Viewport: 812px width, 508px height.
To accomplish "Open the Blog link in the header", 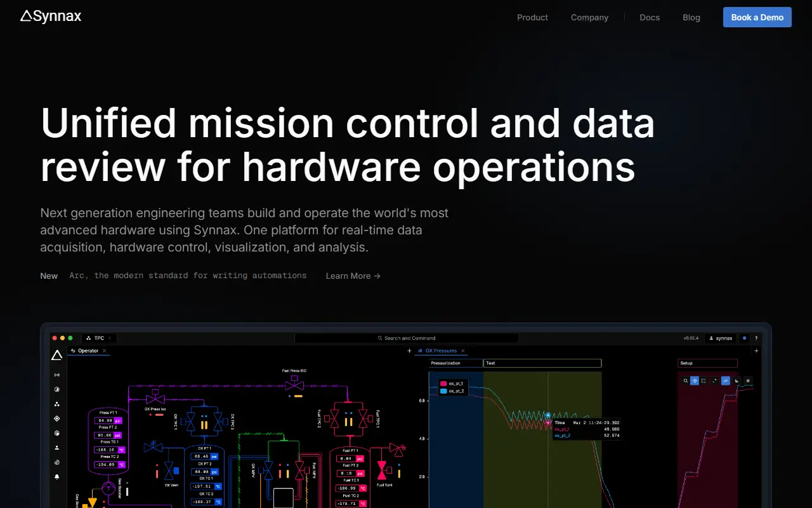I will pyautogui.click(x=691, y=17).
